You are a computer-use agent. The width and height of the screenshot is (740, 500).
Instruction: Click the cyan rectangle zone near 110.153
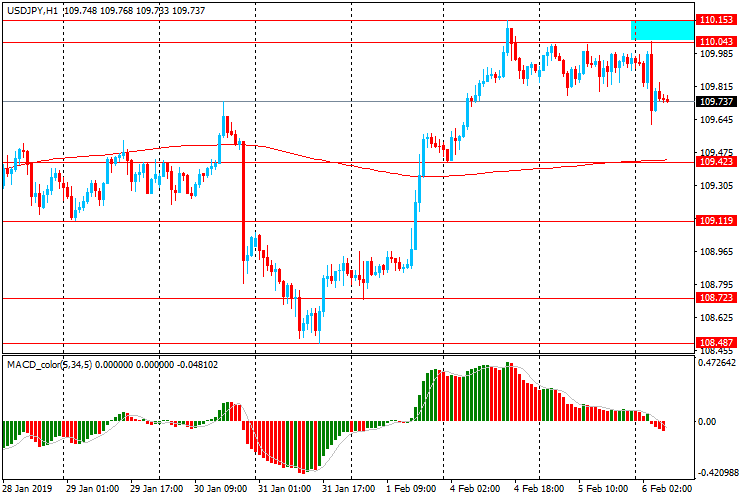662,31
